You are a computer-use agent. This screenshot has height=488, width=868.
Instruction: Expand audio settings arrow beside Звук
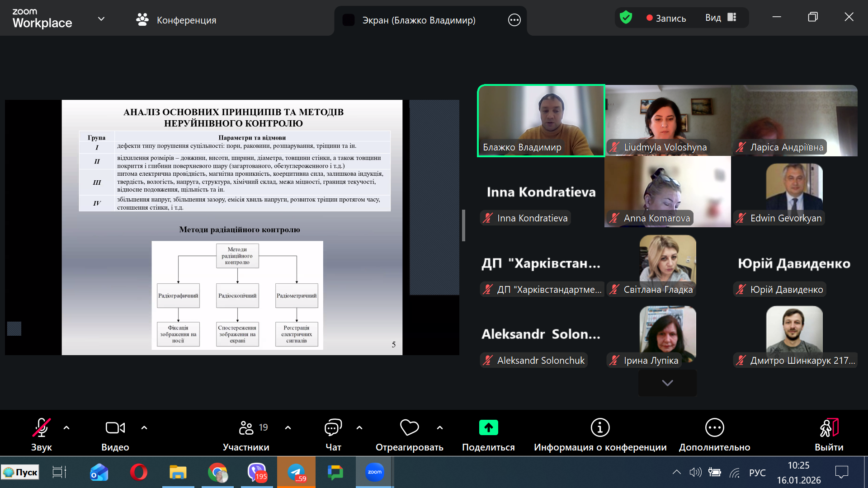coord(66,427)
